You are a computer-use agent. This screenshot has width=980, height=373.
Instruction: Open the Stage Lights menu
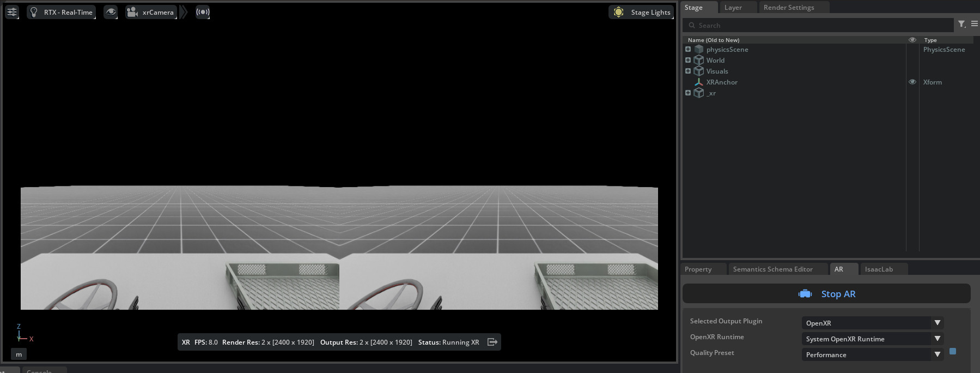[x=641, y=12]
